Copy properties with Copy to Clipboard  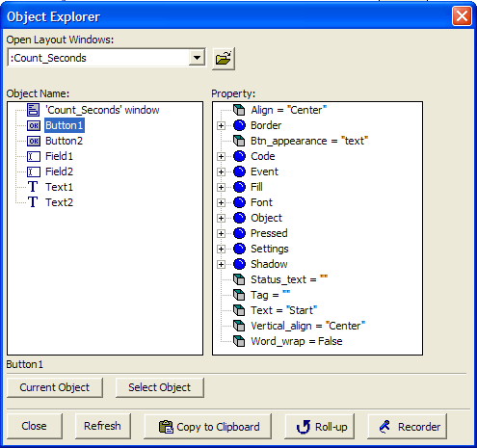(x=207, y=427)
